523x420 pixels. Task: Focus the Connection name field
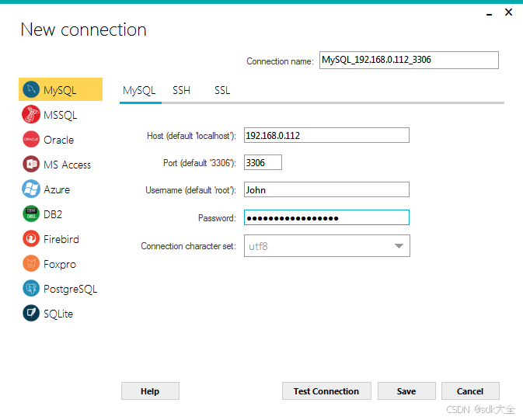409,60
